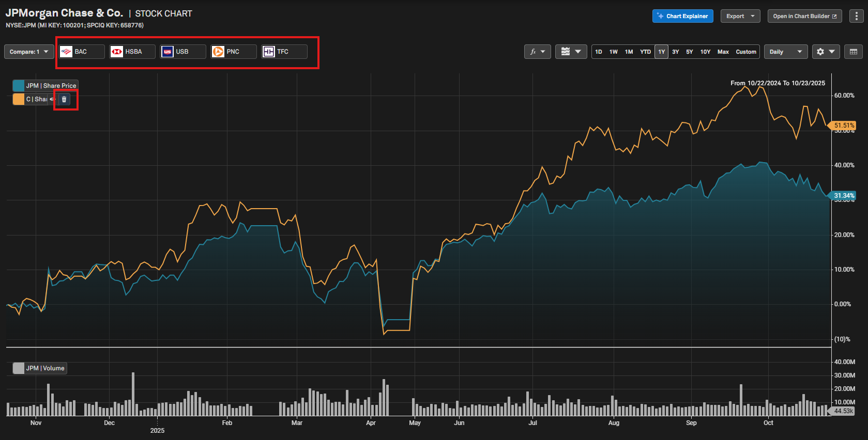Open the Daily frequency dropdown
This screenshot has height=440, width=868.
coord(786,52)
